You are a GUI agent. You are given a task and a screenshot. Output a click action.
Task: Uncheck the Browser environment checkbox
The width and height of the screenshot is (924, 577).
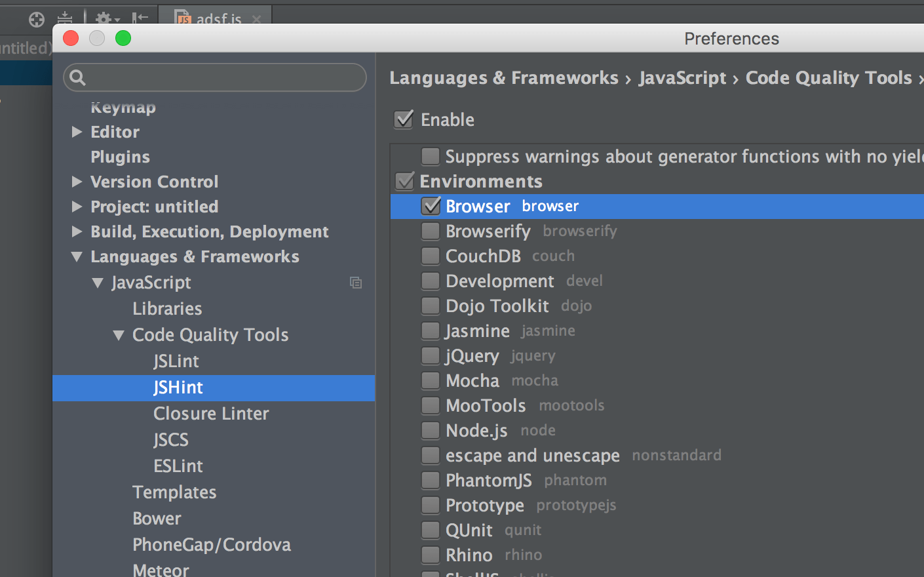click(x=431, y=206)
